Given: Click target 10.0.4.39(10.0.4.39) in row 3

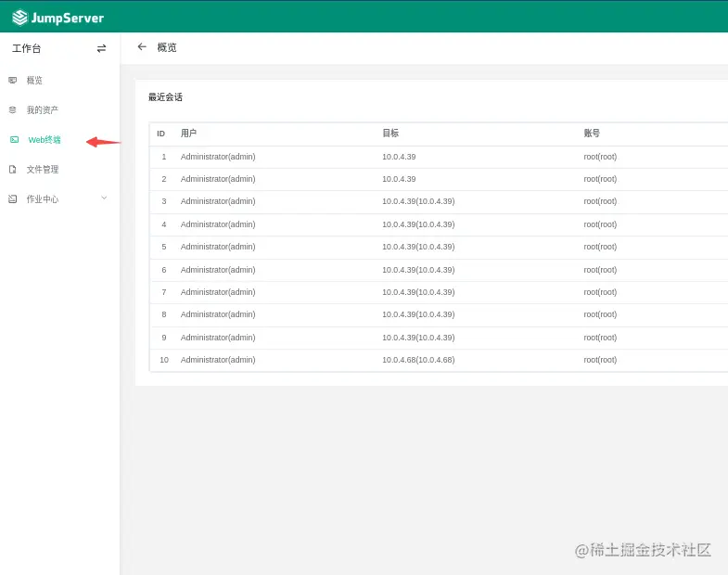Looking at the screenshot, I should [x=418, y=201].
